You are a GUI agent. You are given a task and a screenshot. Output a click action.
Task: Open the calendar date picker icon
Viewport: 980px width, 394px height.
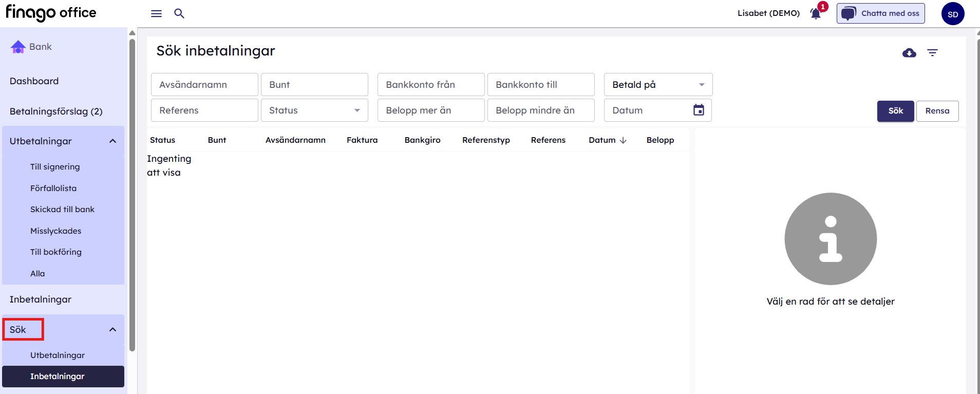pyautogui.click(x=699, y=110)
